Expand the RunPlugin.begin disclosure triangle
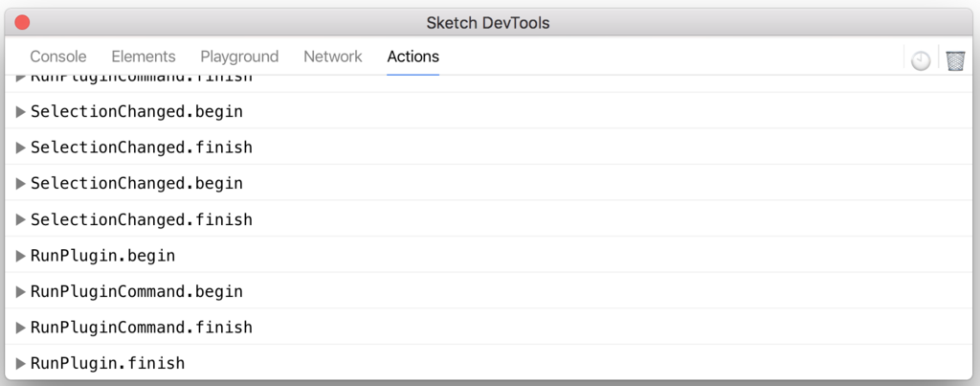980x386 pixels. tap(21, 256)
